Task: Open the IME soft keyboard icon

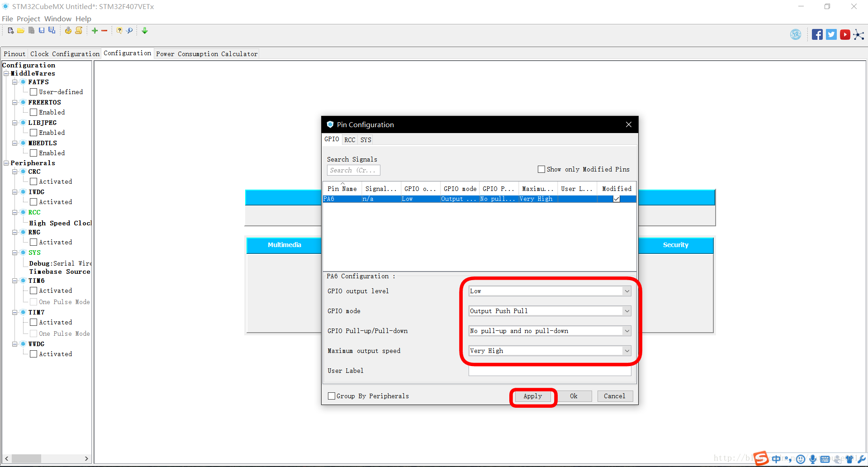Action: coord(825,459)
